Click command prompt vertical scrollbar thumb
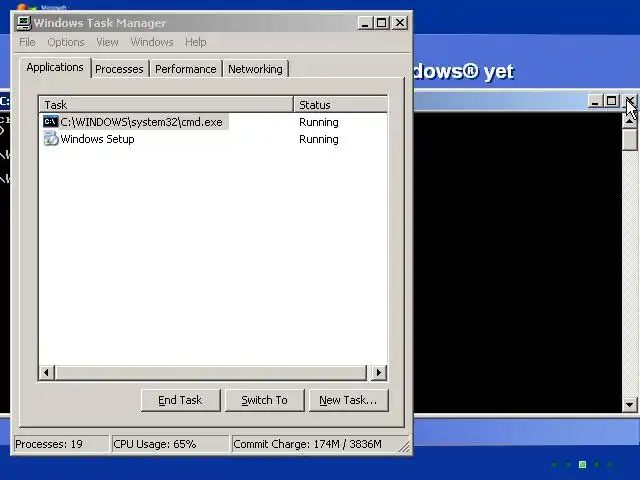Viewport: 640px width, 480px height. point(630,139)
